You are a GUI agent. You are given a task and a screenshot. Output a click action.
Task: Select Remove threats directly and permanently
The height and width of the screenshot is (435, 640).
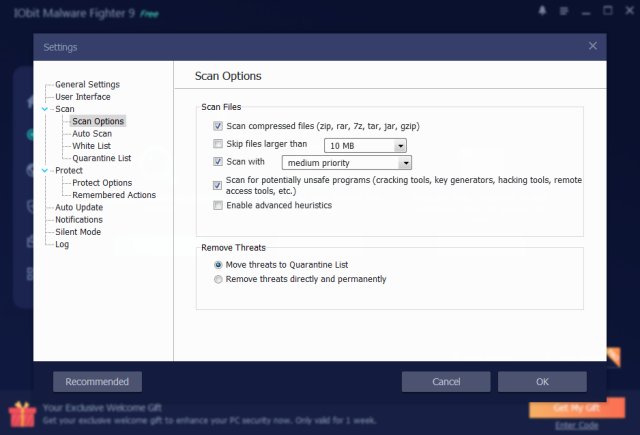click(x=219, y=280)
